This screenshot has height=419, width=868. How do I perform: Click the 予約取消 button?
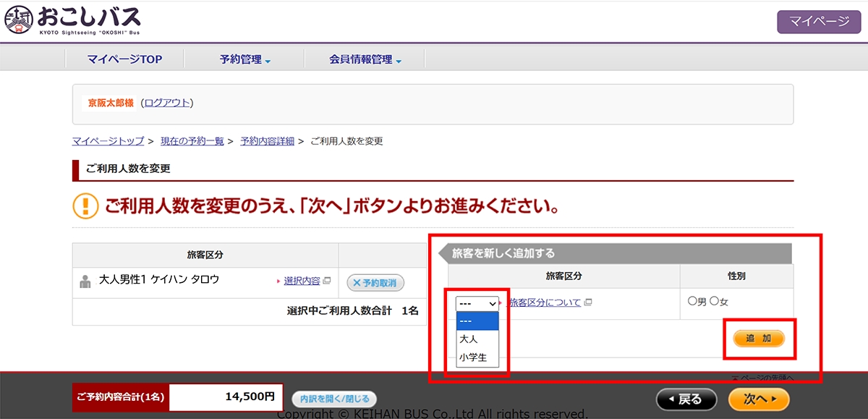pyautogui.click(x=375, y=282)
